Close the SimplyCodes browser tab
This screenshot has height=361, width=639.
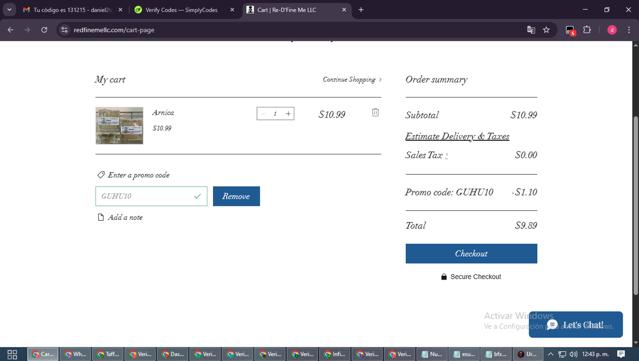click(232, 10)
